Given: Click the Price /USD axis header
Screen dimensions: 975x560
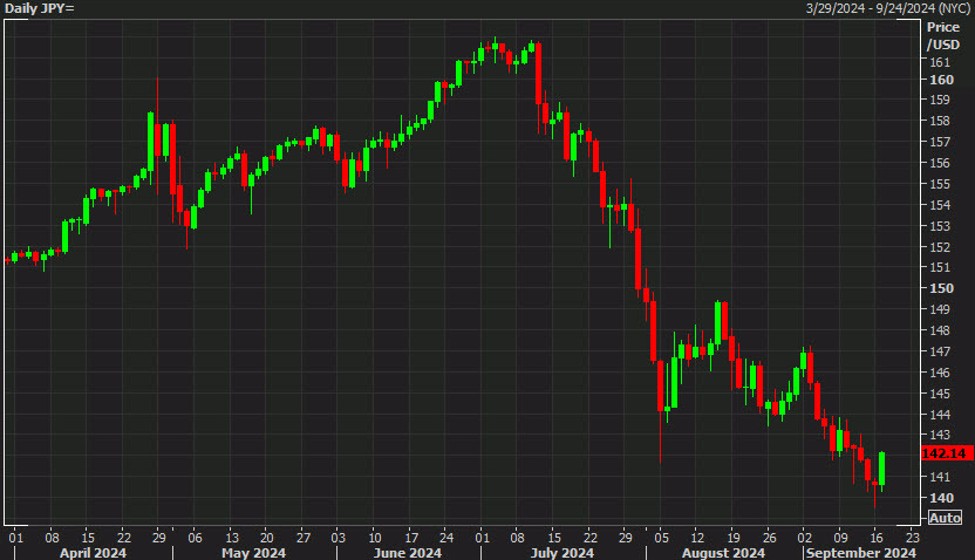Looking at the screenshot, I should tap(942, 36).
